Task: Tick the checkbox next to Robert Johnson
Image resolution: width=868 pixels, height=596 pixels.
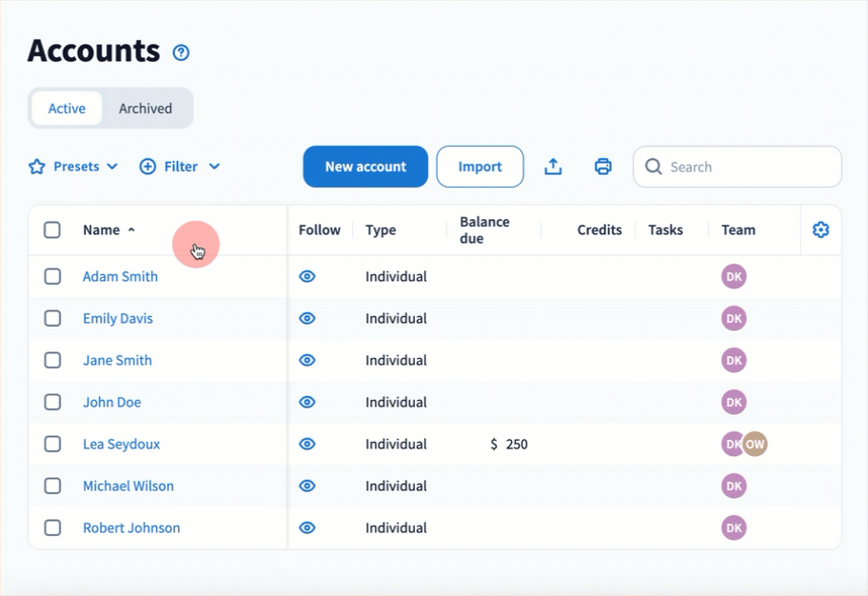Action: (x=52, y=528)
